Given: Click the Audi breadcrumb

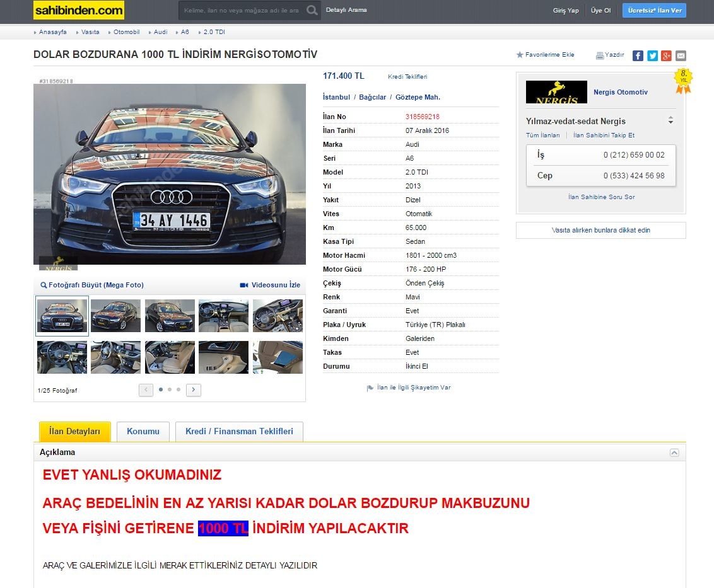Looking at the screenshot, I should [160, 32].
